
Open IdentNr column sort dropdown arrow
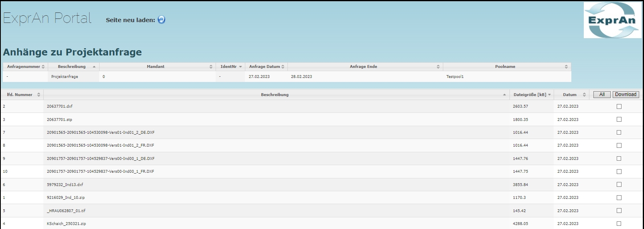(x=240, y=67)
